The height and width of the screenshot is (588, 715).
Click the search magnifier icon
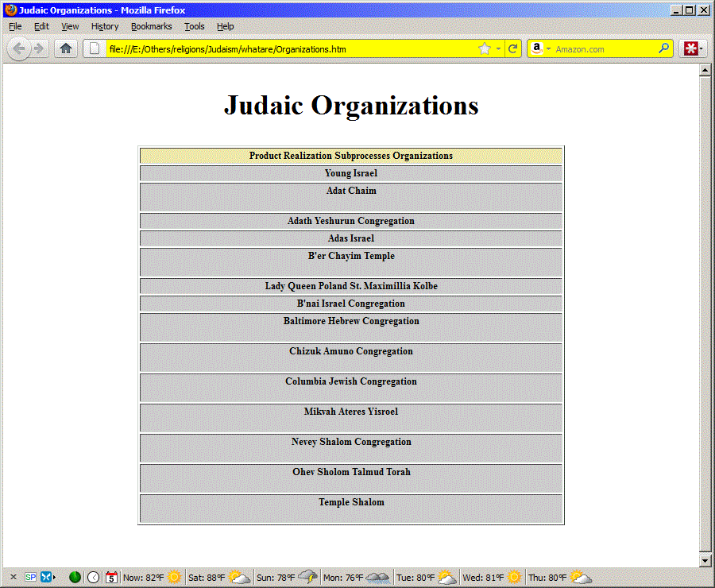pos(664,48)
